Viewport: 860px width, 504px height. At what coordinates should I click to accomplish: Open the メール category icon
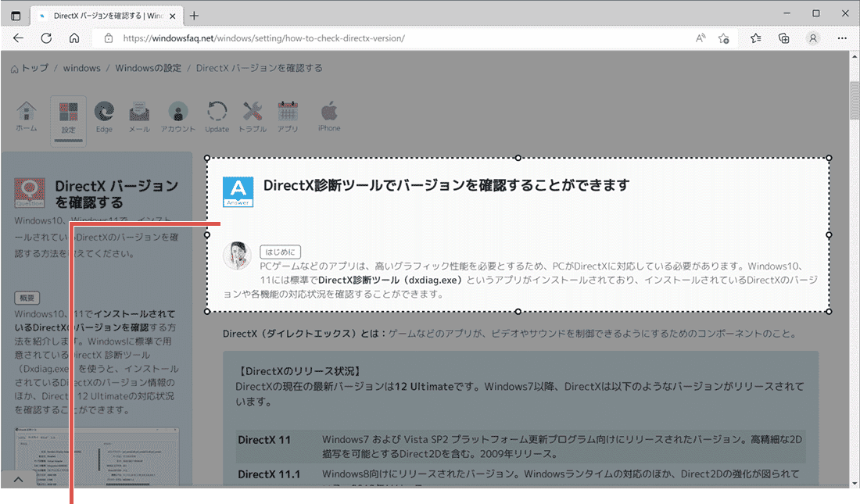click(x=139, y=117)
